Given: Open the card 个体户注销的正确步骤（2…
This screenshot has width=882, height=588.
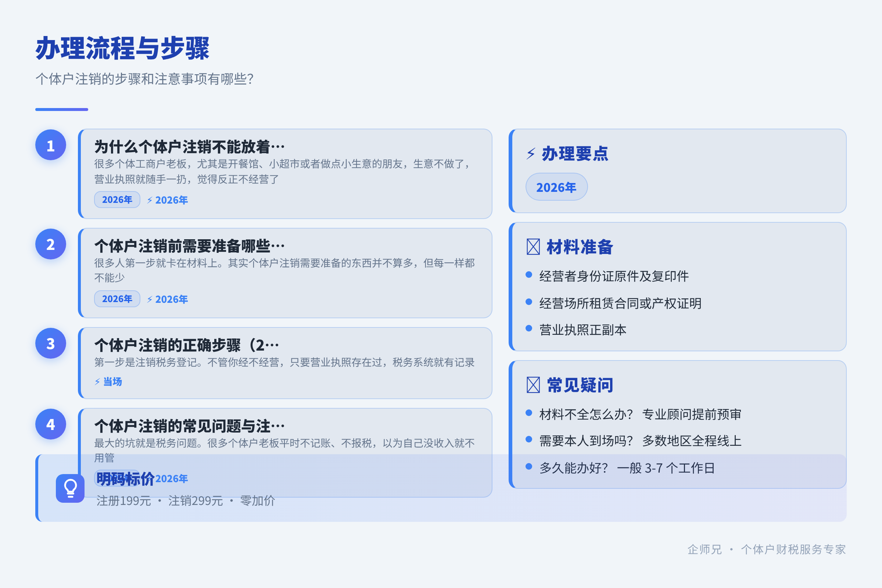Looking at the screenshot, I should click(285, 363).
